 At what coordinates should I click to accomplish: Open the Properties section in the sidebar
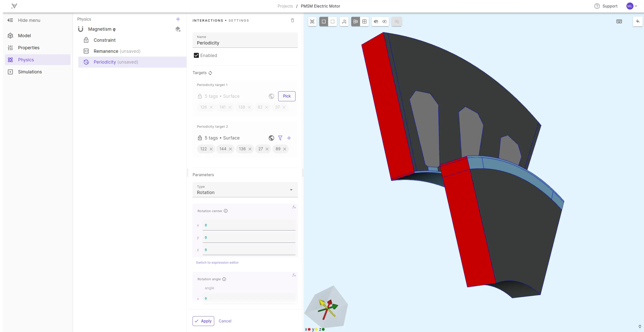point(38,48)
